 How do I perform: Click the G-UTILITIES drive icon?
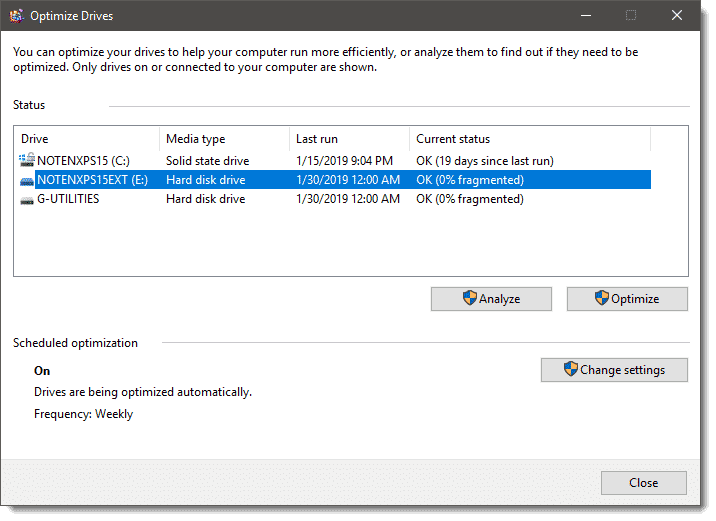tap(26, 199)
